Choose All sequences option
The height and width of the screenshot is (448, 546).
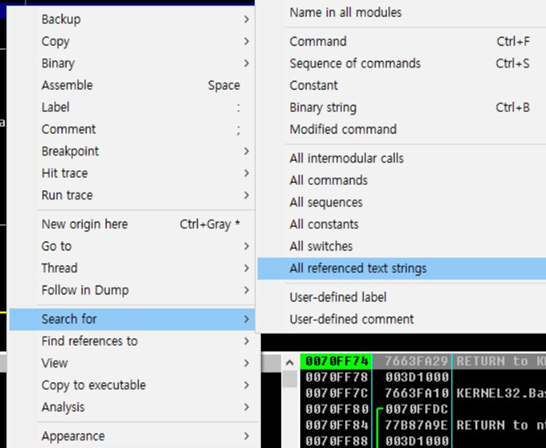point(402,202)
